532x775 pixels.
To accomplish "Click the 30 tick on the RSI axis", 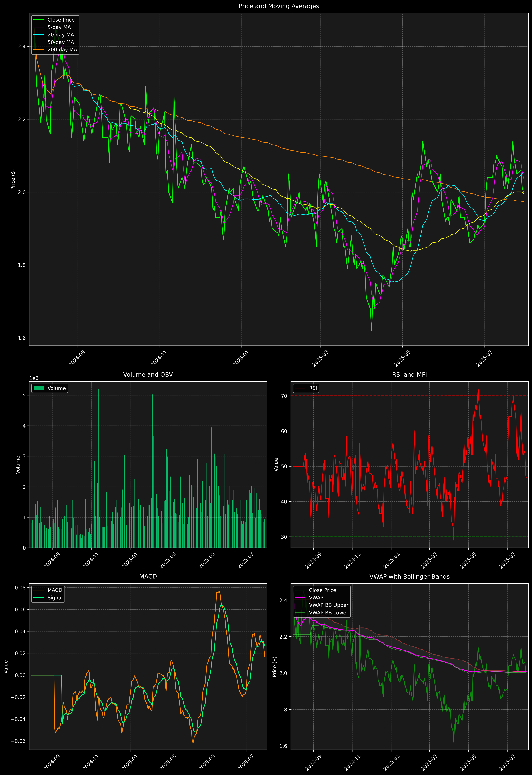I will click(x=284, y=537).
